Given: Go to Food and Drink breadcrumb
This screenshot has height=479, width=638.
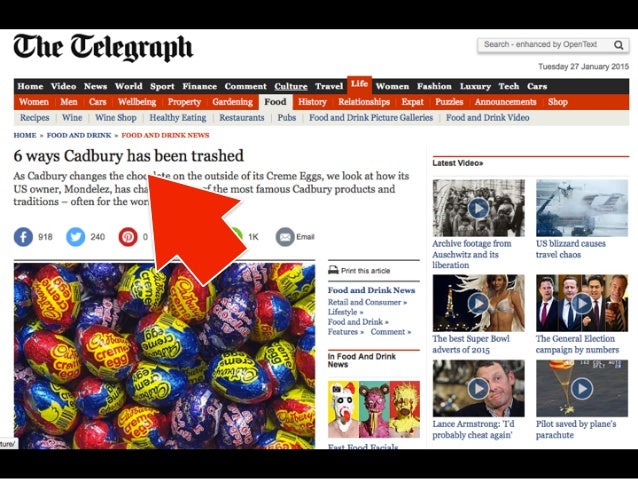Looking at the screenshot, I should 79,135.
